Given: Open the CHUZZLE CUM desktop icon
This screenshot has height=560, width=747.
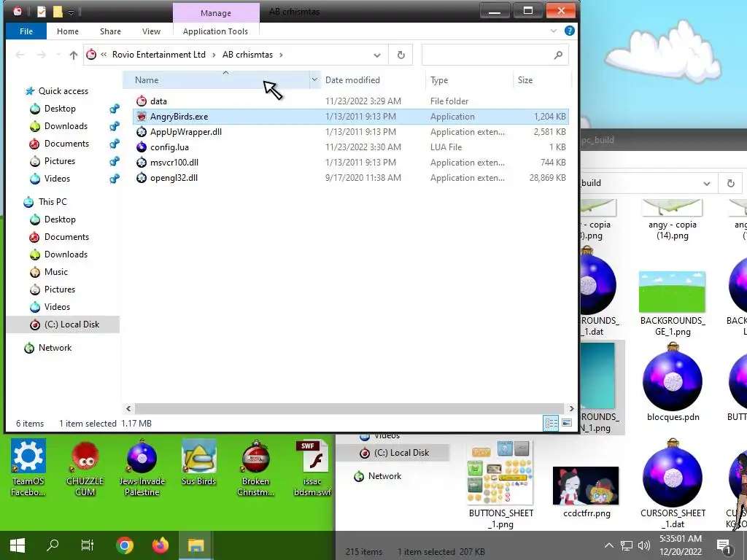Looking at the screenshot, I should [85, 468].
